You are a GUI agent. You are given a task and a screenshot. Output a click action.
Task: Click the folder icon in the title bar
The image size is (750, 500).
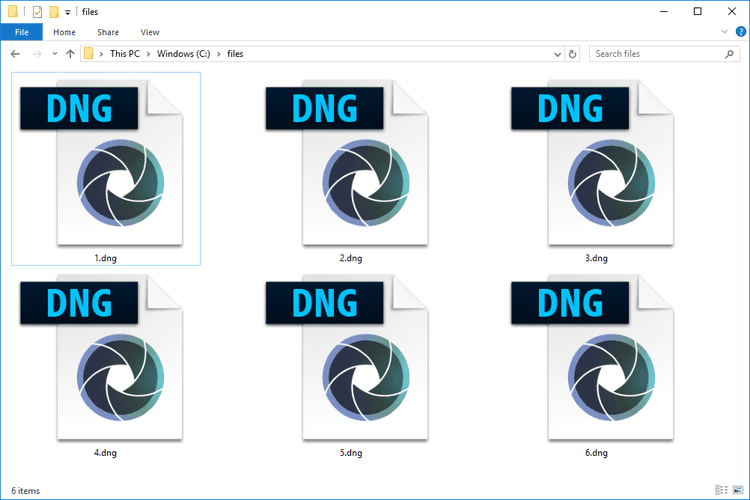(x=13, y=11)
